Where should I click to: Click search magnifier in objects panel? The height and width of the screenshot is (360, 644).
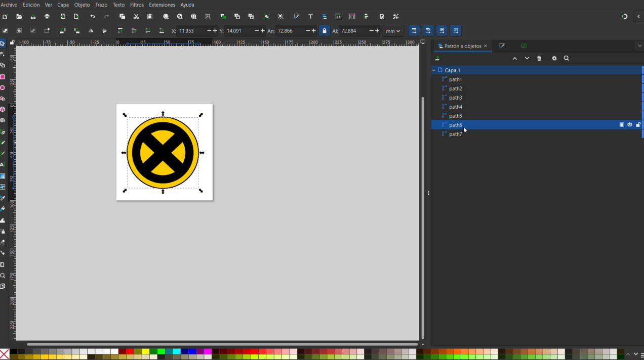click(x=567, y=58)
